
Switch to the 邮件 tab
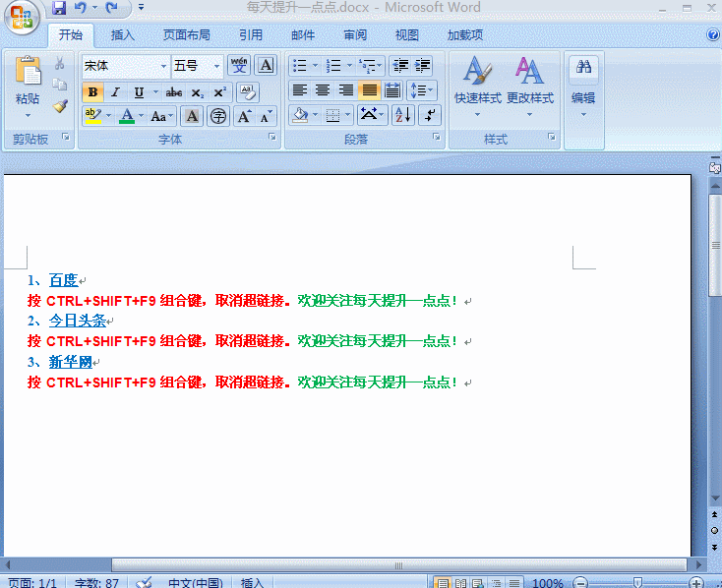[303, 35]
